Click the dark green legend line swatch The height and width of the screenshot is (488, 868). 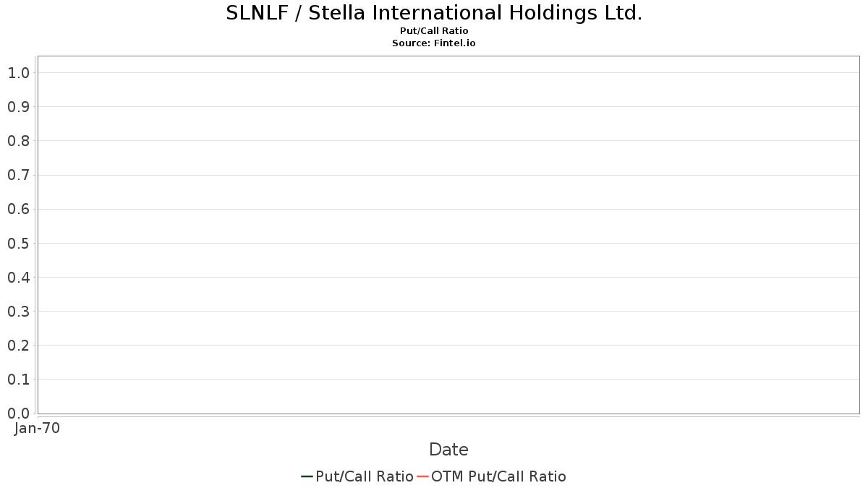(307, 476)
